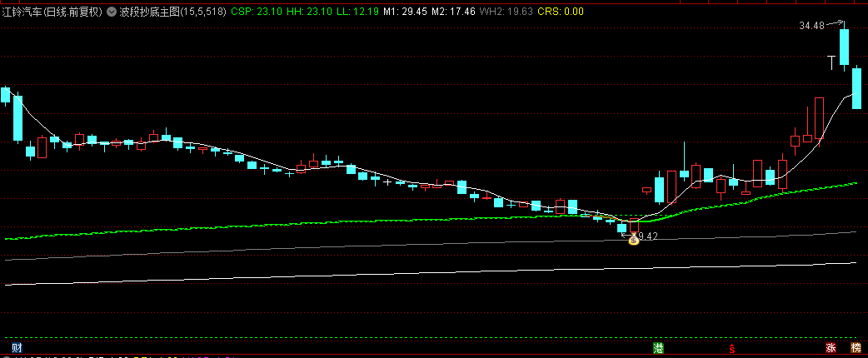Click the M2: 17.46 value
Viewport: 868px width, 358px height.
[453, 12]
